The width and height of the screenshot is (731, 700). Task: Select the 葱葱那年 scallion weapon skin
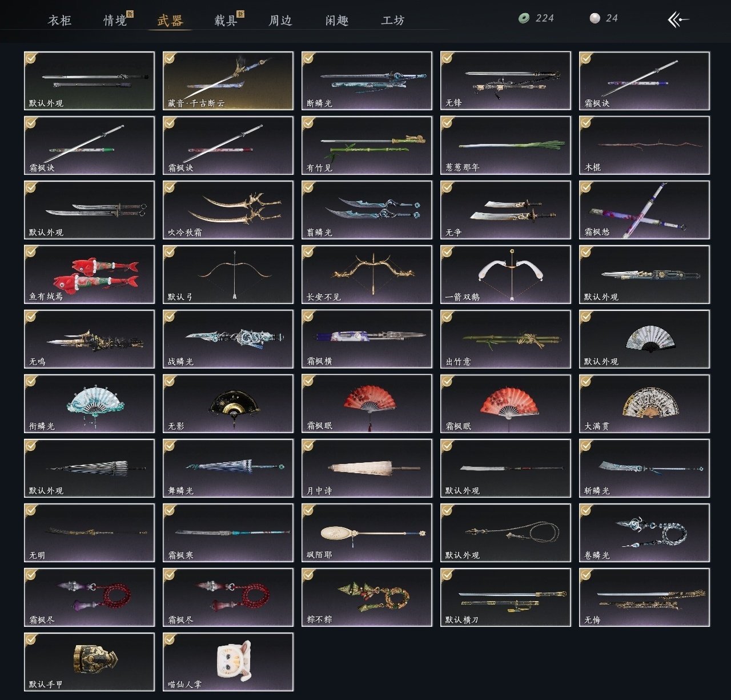505,145
